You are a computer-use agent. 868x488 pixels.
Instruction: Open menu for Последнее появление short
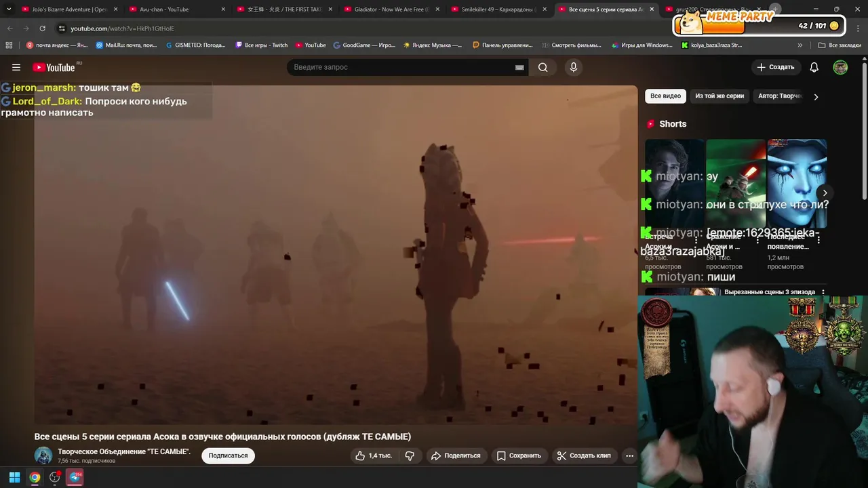click(x=818, y=239)
